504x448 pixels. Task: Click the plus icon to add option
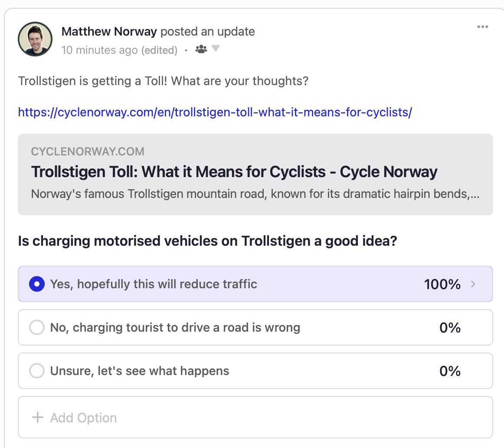(38, 418)
